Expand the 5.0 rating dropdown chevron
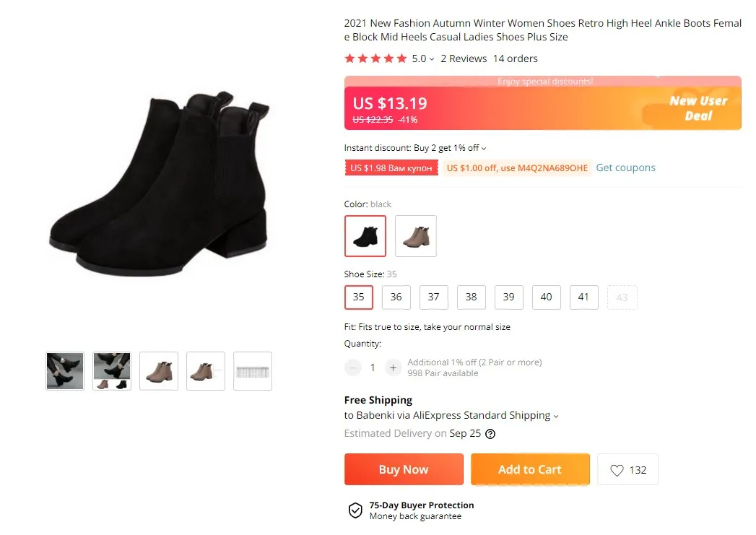 [432, 59]
